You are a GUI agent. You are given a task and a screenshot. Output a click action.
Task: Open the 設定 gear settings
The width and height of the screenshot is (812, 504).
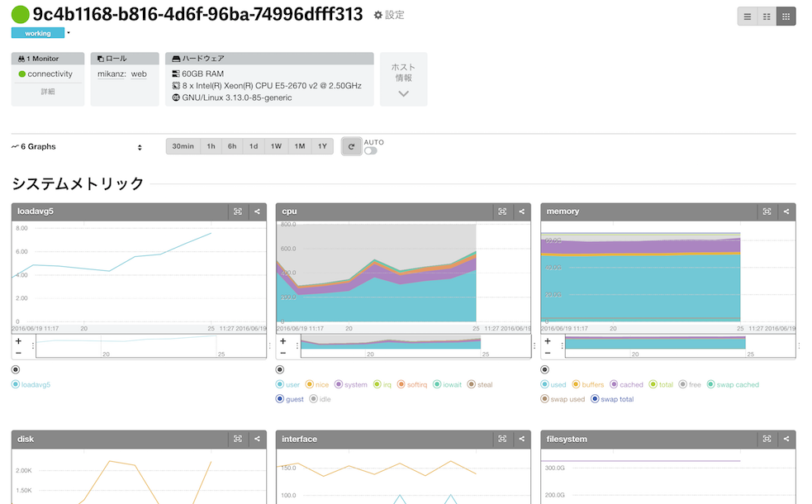pyautogui.click(x=389, y=15)
